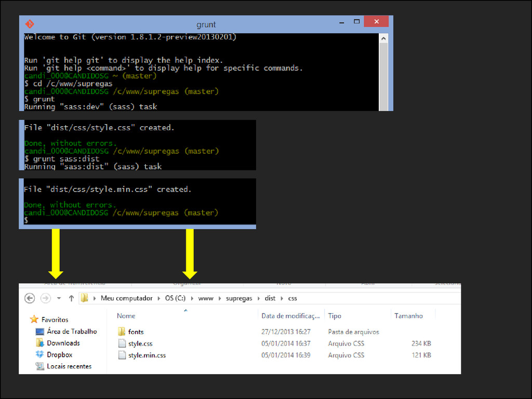Viewport: 532px width, 399px height.
Task: Open Favoritos in navigation pane
Action: (55, 320)
